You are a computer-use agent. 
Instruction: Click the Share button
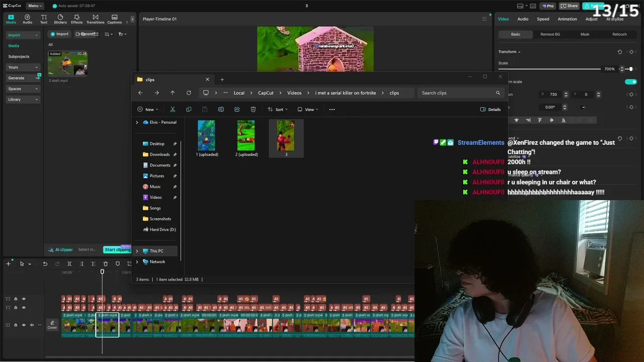click(x=570, y=6)
